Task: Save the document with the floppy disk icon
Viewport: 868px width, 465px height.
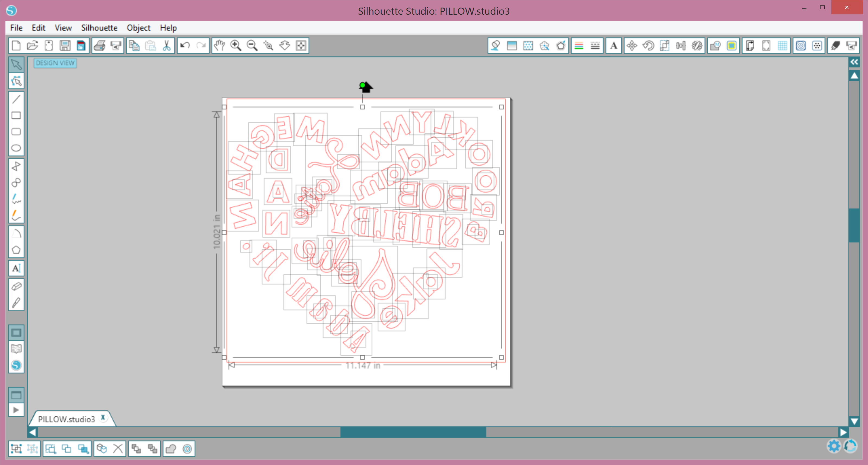Action: (x=65, y=46)
